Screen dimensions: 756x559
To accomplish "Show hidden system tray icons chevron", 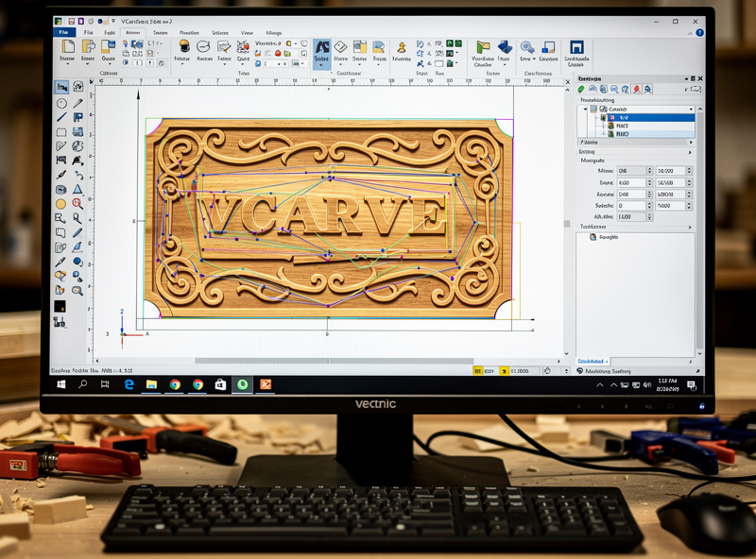I will 600,385.
